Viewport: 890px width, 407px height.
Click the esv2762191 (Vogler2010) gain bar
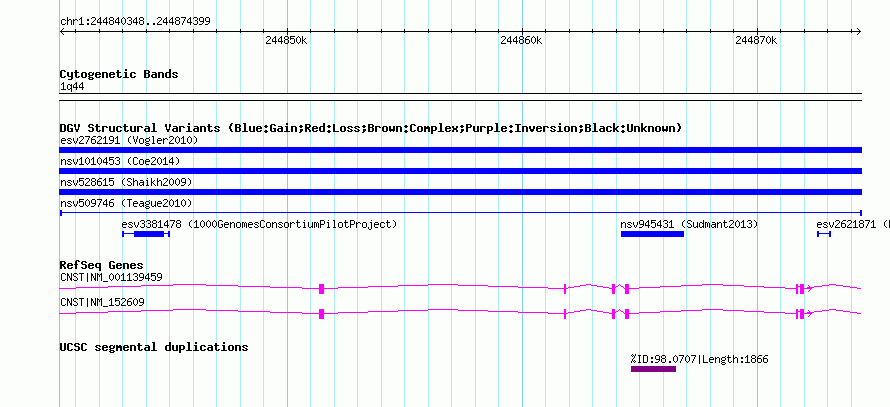click(460, 150)
